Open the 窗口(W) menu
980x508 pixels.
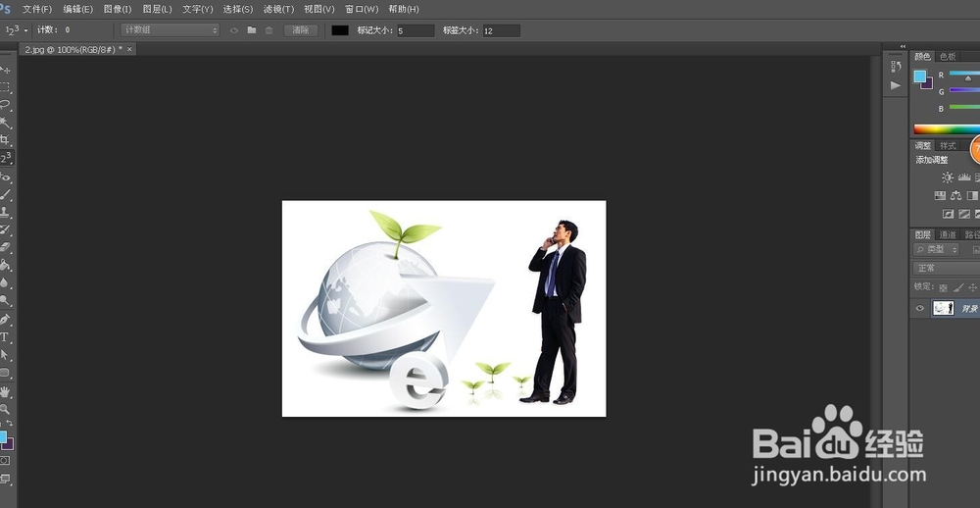pos(362,10)
